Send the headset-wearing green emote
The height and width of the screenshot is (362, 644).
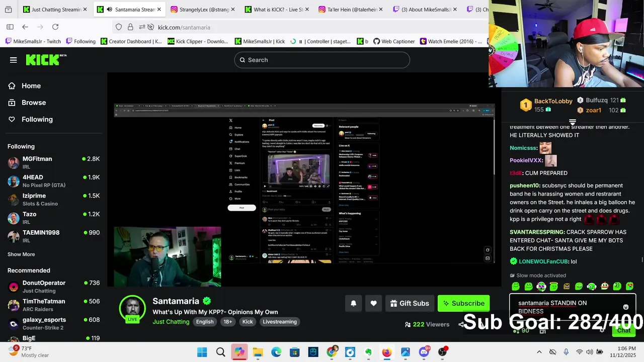pos(592,287)
